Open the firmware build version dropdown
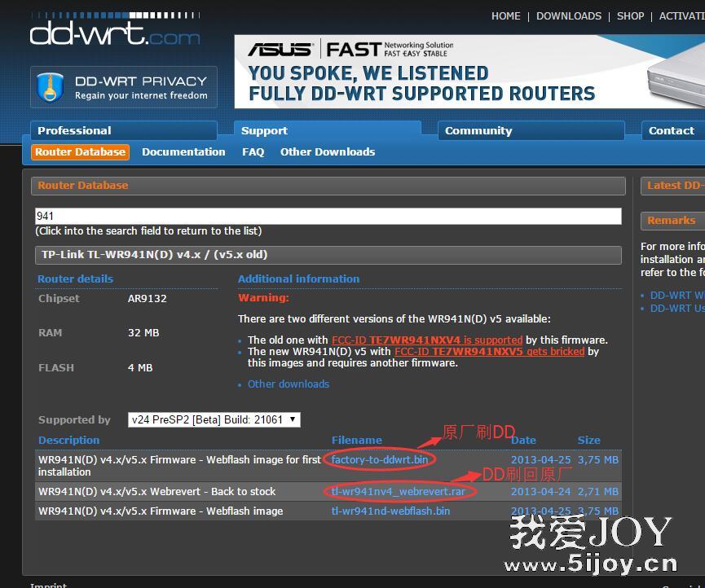This screenshot has width=705, height=588. tap(214, 419)
